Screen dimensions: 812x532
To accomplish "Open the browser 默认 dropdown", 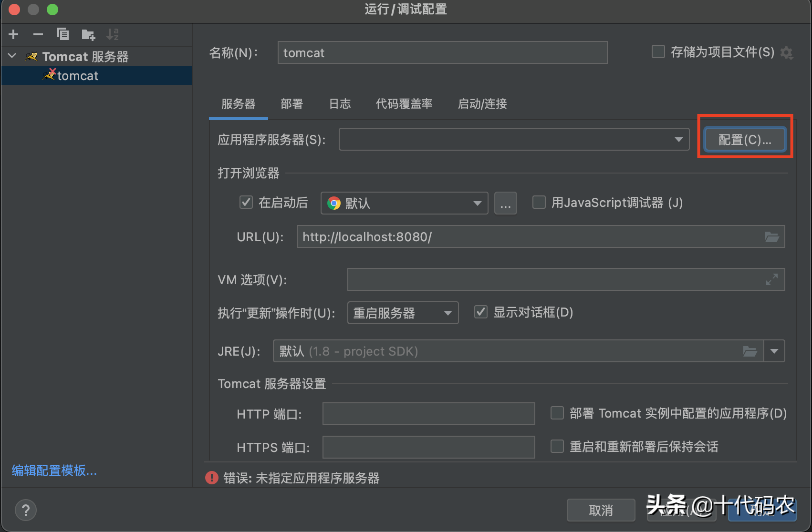I will coord(404,203).
